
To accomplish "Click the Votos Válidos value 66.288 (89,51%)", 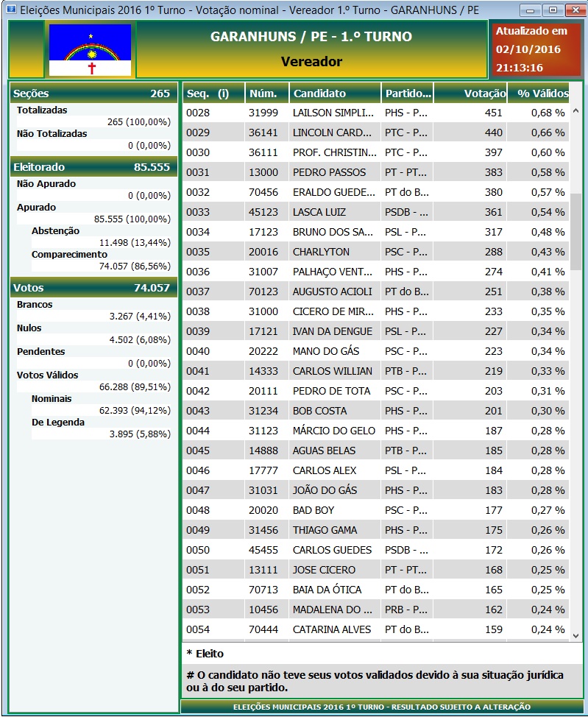I will [x=135, y=387].
